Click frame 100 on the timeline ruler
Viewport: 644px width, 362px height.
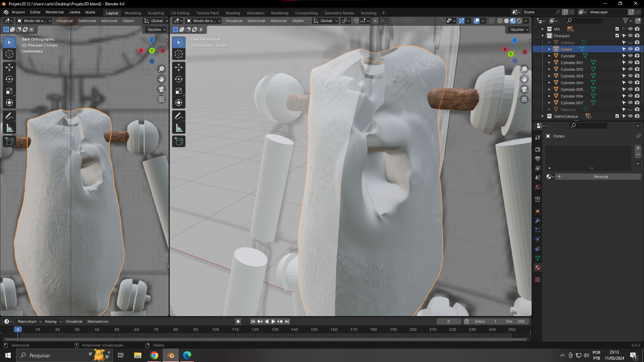(x=215, y=329)
